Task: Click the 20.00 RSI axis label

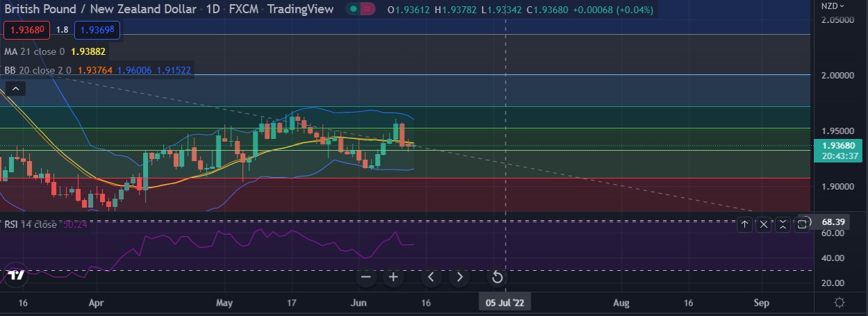Action: (x=833, y=283)
